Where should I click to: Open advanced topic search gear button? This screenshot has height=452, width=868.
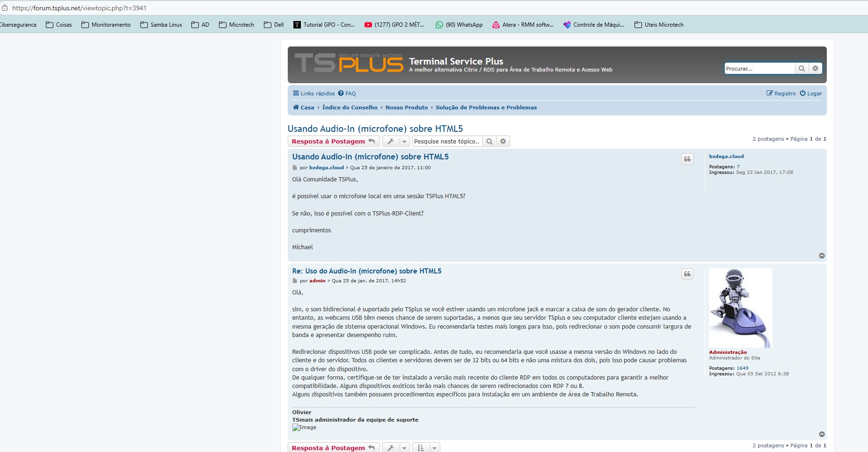click(503, 141)
